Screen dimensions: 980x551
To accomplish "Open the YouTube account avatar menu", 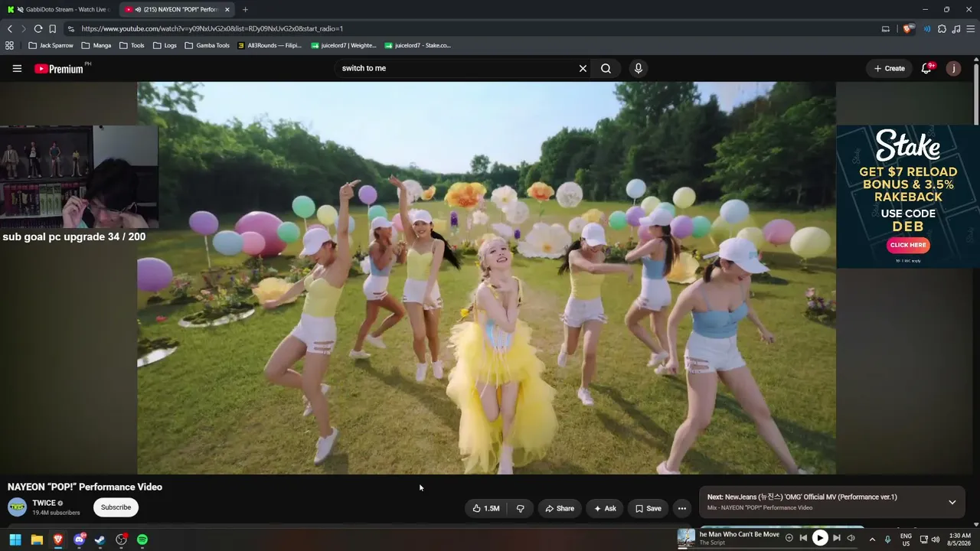I will tap(953, 68).
